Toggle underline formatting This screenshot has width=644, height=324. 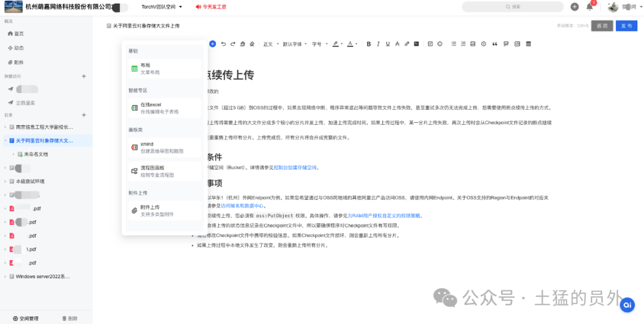point(388,44)
